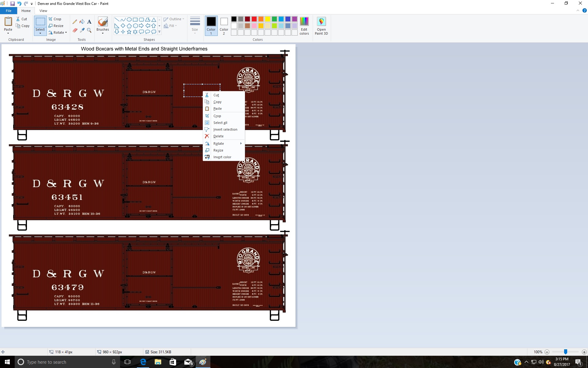This screenshot has height=368, width=588.
Task: Open Paint Help question mark
Action: [x=584, y=10]
